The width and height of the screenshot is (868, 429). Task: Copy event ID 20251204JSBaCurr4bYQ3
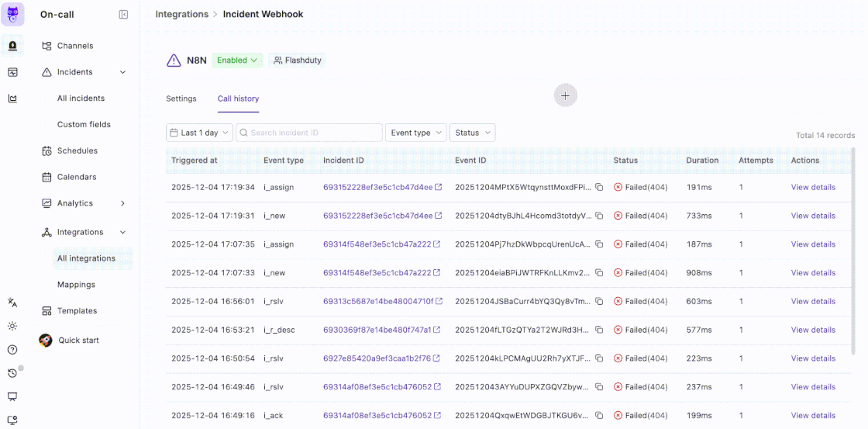point(599,302)
